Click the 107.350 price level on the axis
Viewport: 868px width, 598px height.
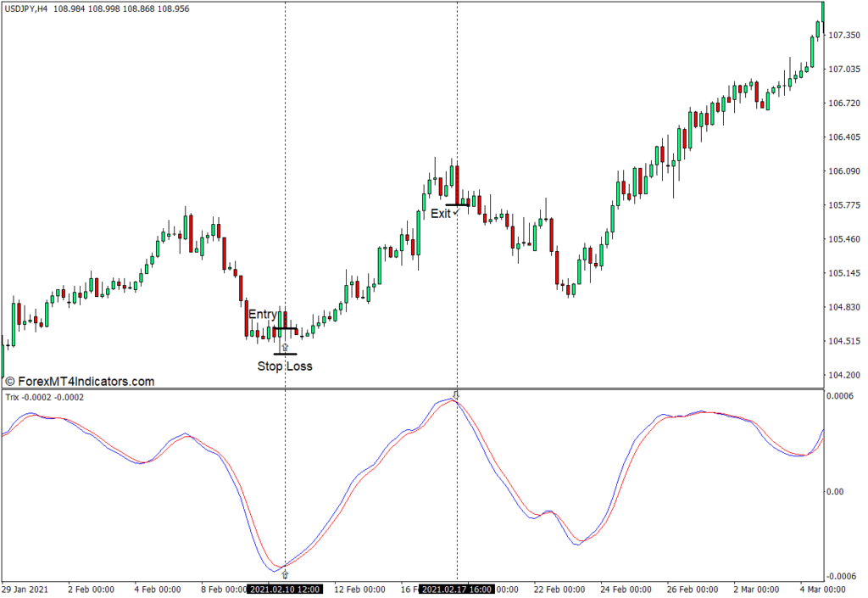point(844,35)
